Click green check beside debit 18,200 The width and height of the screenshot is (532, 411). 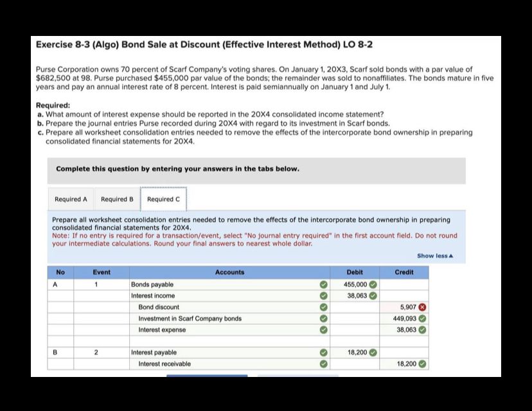(x=373, y=353)
